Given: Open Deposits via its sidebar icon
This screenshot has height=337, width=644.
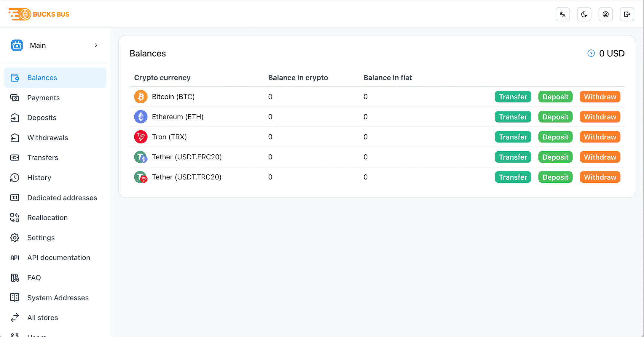Looking at the screenshot, I should (15, 117).
